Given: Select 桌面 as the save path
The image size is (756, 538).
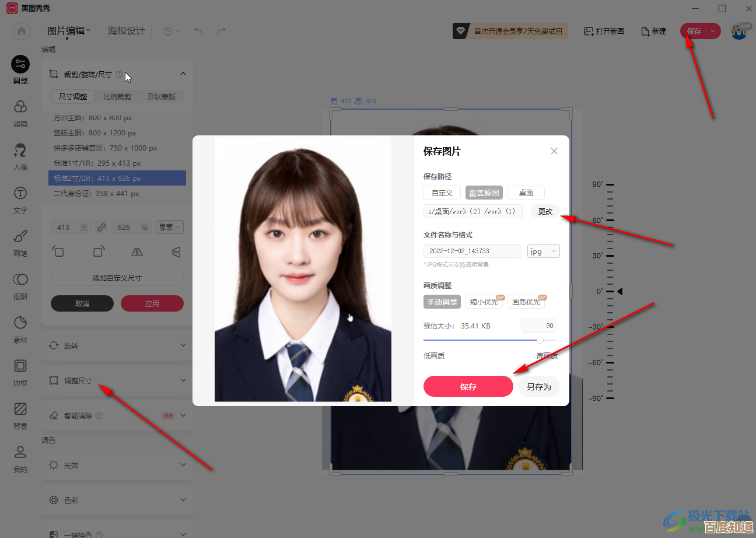Looking at the screenshot, I should click(x=526, y=192).
